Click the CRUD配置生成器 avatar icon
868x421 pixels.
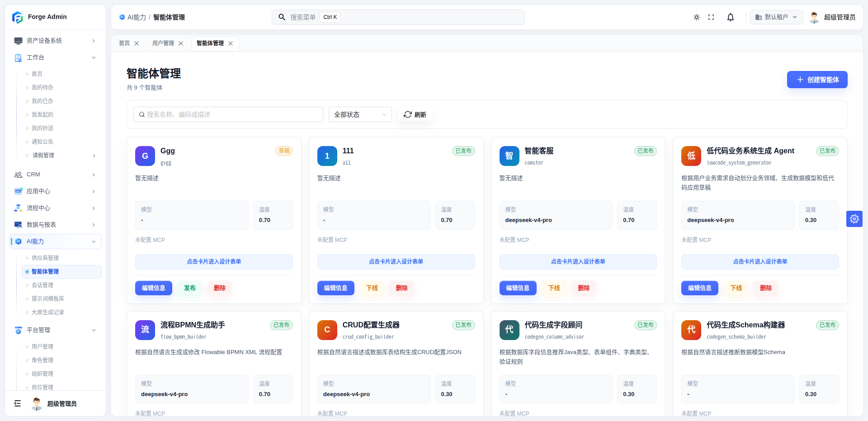(327, 330)
